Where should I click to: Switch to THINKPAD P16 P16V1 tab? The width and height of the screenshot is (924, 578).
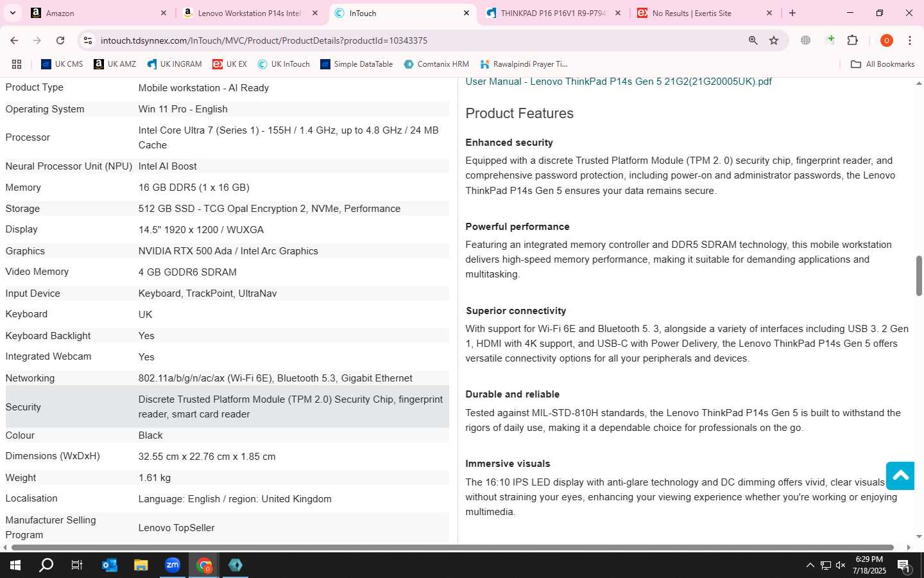pos(553,13)
